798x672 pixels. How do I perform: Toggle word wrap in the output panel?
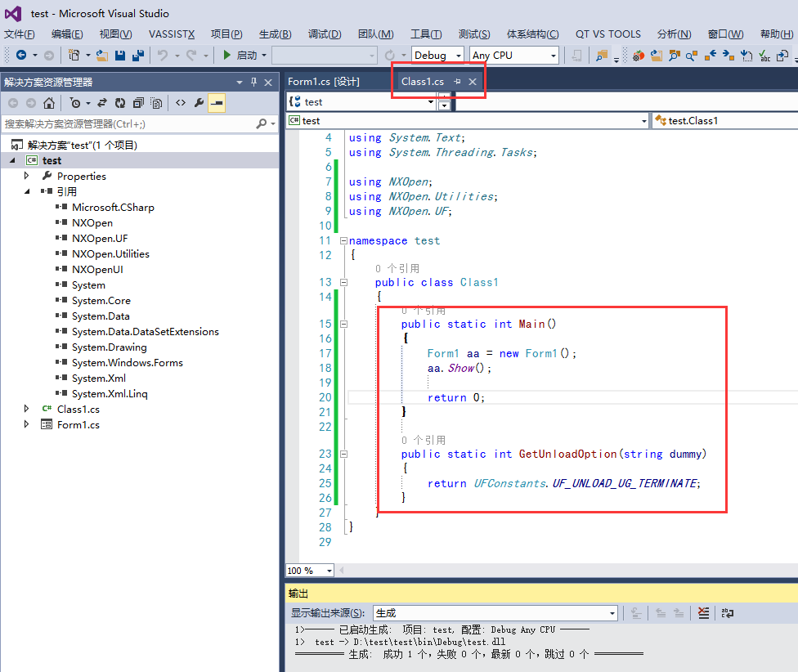click(727, 613)
